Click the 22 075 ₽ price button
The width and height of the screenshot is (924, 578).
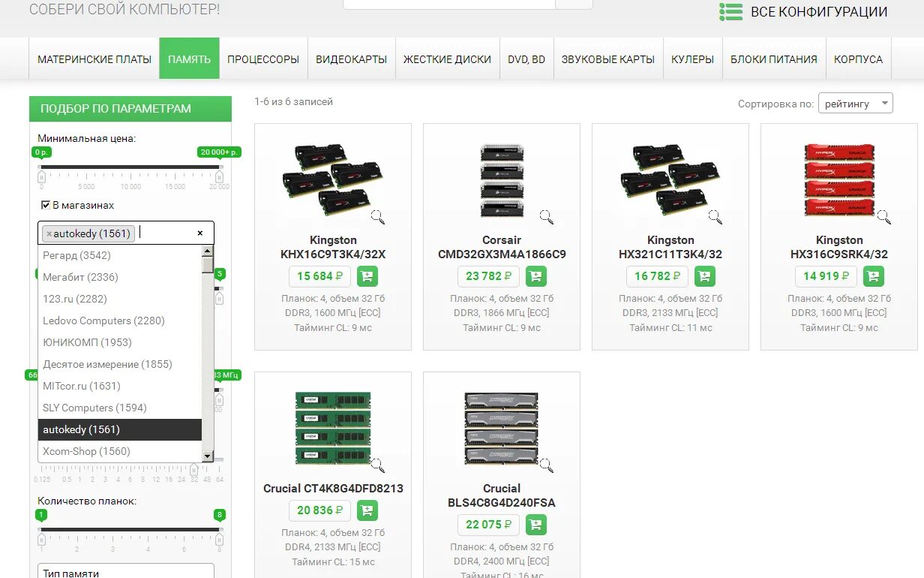(489, 525)
